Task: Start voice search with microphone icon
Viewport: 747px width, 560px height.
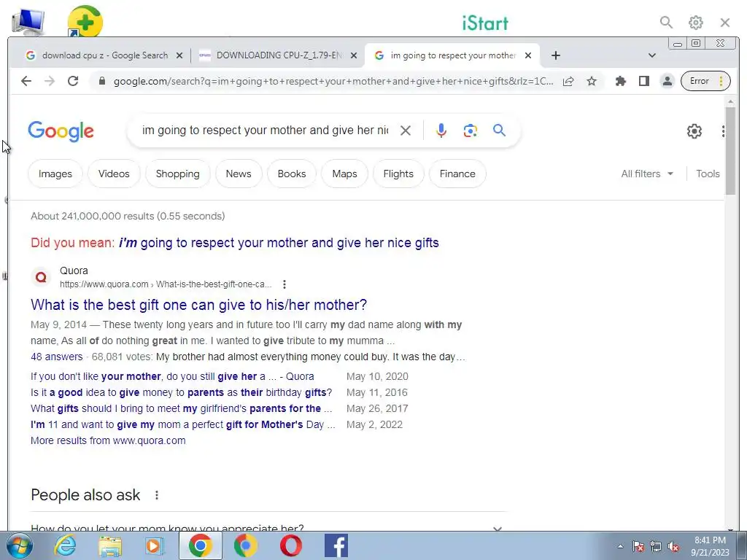Action: tap(441, 131)
